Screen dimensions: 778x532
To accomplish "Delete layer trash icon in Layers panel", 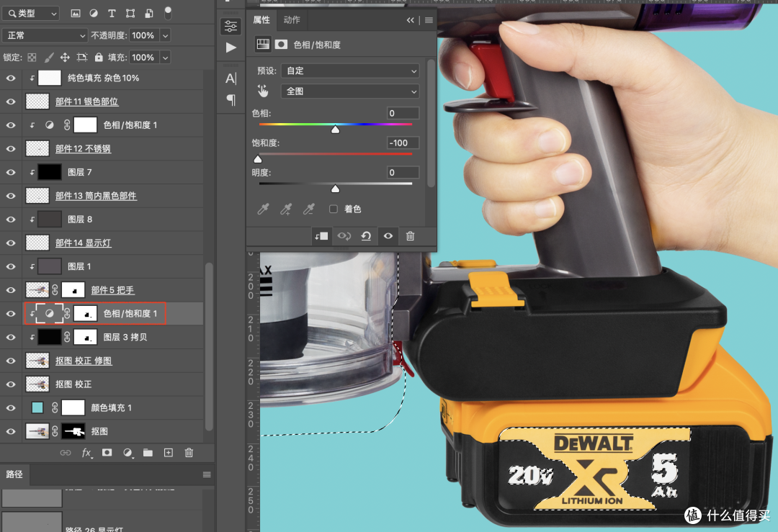I will [189, 453].
